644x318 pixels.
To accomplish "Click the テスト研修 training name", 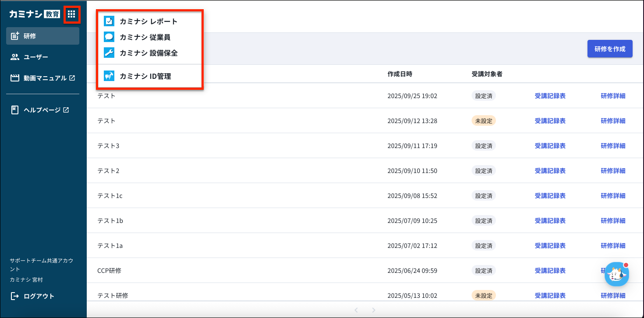I will tap(113, 295).
